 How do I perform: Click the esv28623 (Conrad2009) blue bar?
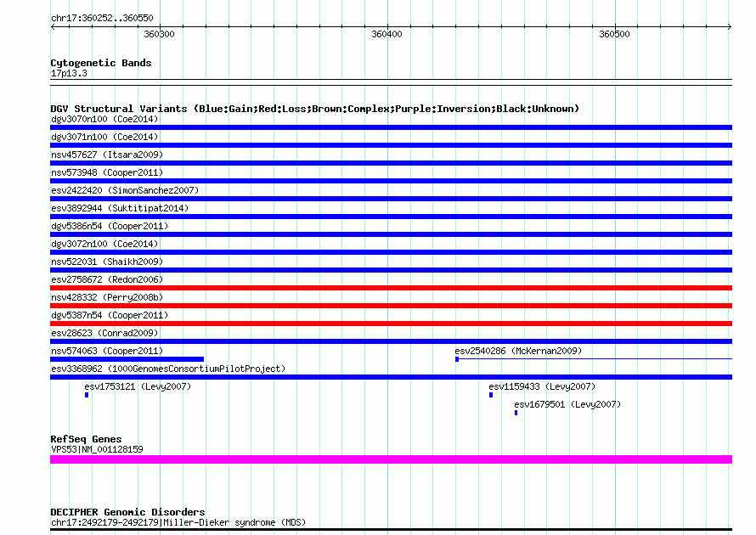point(391,341)
